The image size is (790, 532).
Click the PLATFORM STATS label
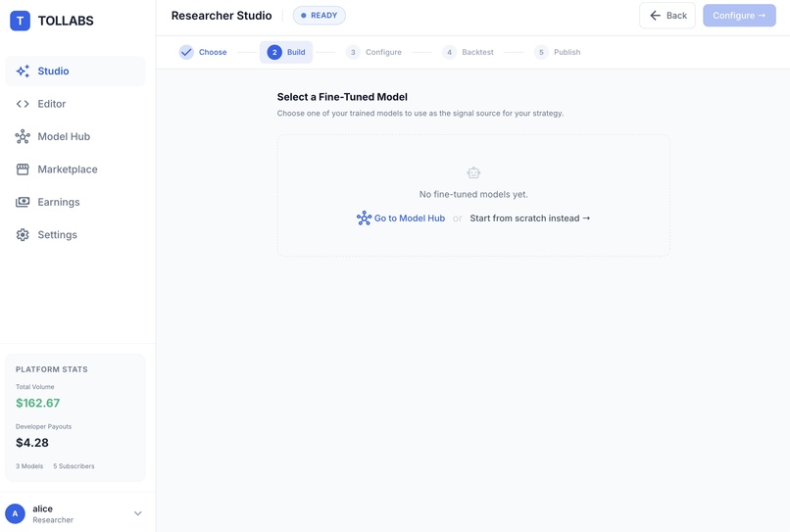(52, 369)
